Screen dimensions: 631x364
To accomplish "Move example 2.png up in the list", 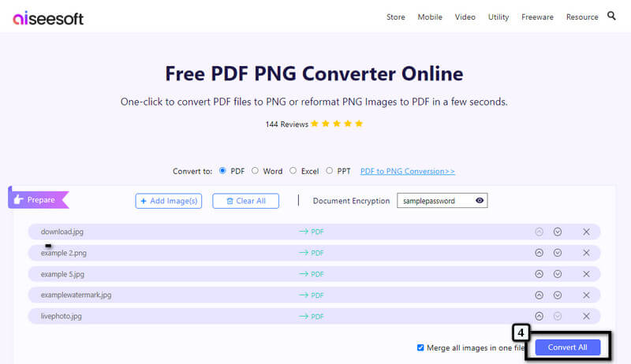I will point(540,253).
